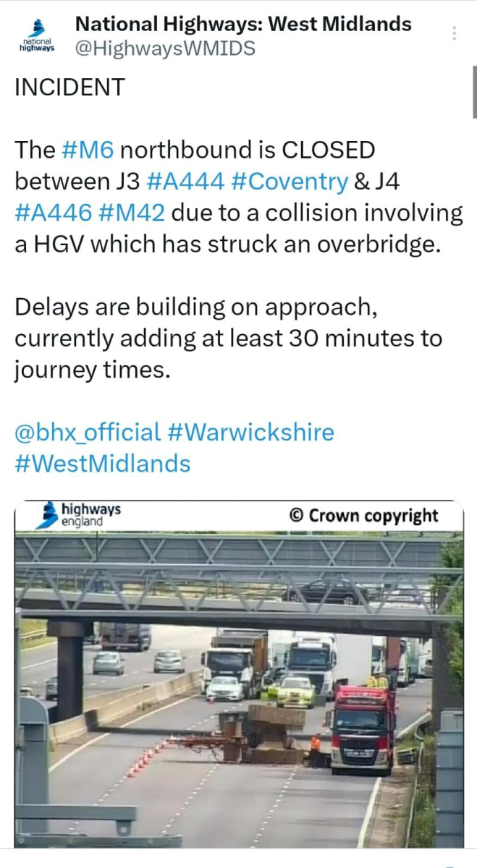Open the @HighwaysWMIDS handle
The height and width of the screenshot is (868, 477).
pyautogui.click(x=165, y=48)
